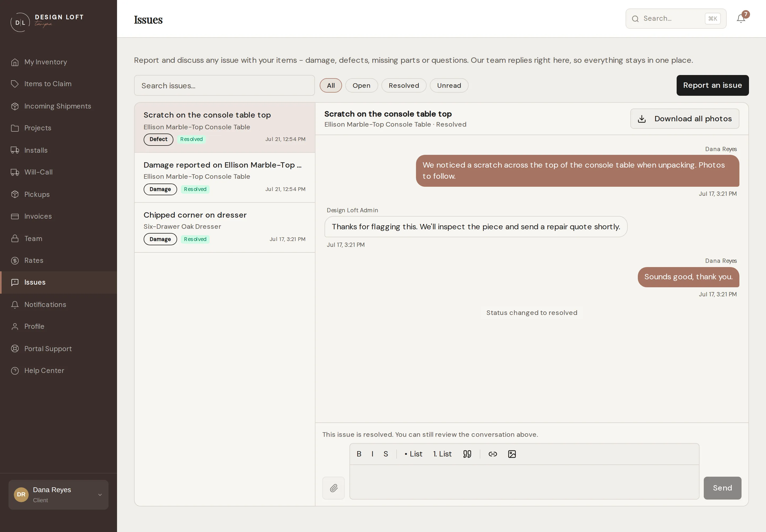The height and width of the screenshot is (532, 766).
Task: Click the attachment paperclip button
Action: 333,488
